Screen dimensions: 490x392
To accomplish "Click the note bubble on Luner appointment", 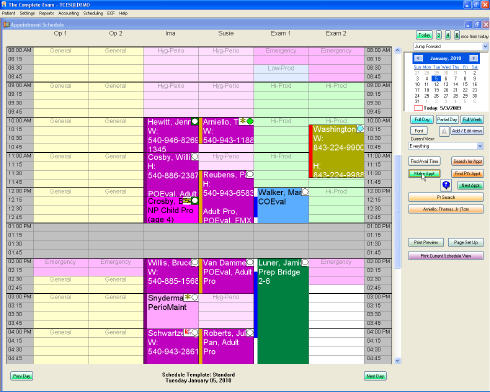I will click(305, 262).
